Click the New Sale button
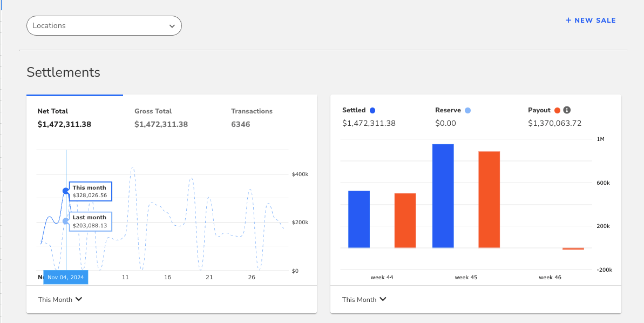The image size is (644, 323). [x=591, y=21]
